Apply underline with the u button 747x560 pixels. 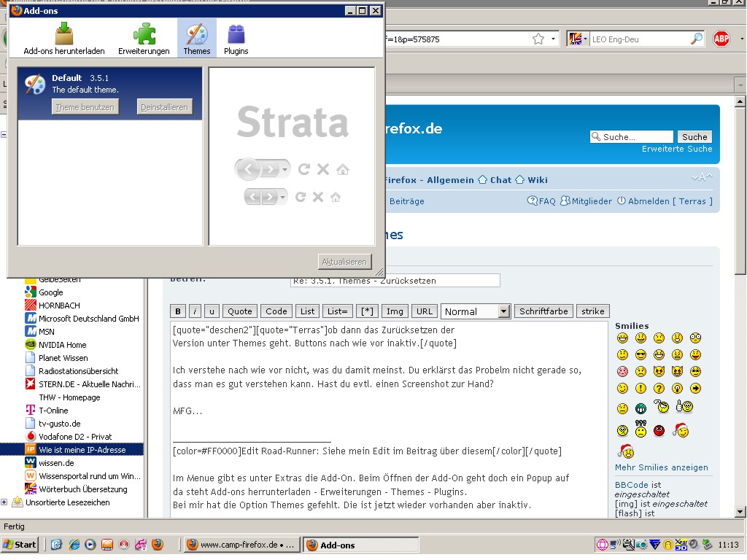pyautogui.click(x=212, y=311)
